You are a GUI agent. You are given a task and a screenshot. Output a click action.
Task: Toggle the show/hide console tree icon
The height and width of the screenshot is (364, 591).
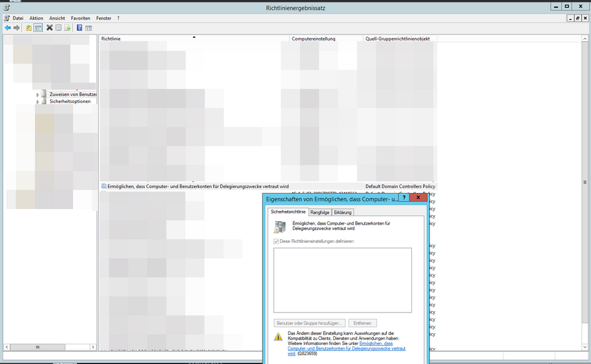(38, 28)
